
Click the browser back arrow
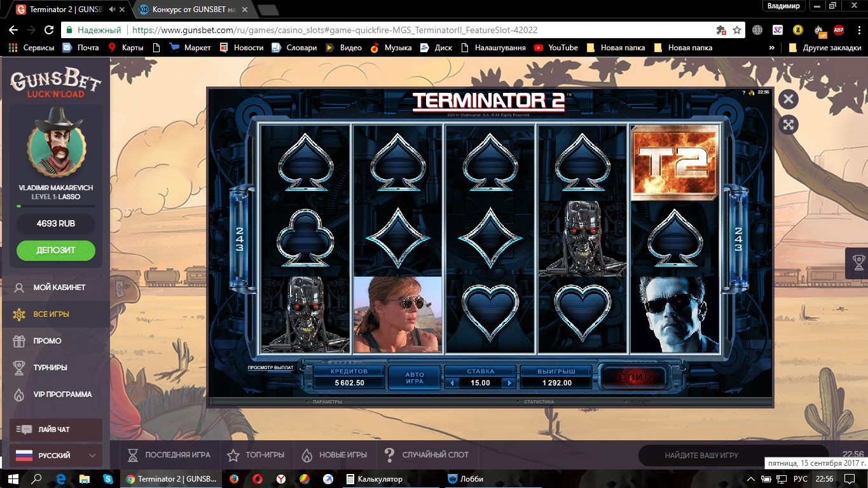[13, 30]
